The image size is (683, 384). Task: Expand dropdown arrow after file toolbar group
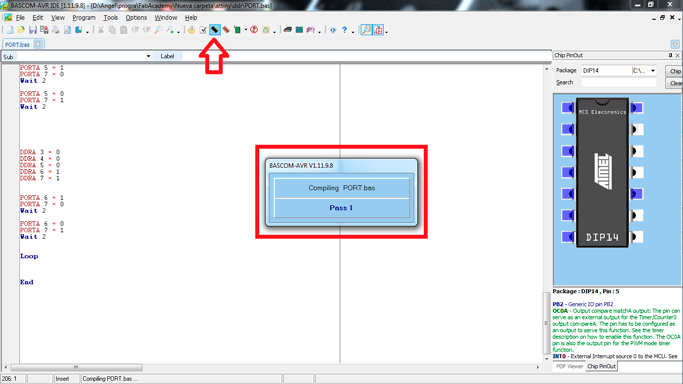pos(88,31)
